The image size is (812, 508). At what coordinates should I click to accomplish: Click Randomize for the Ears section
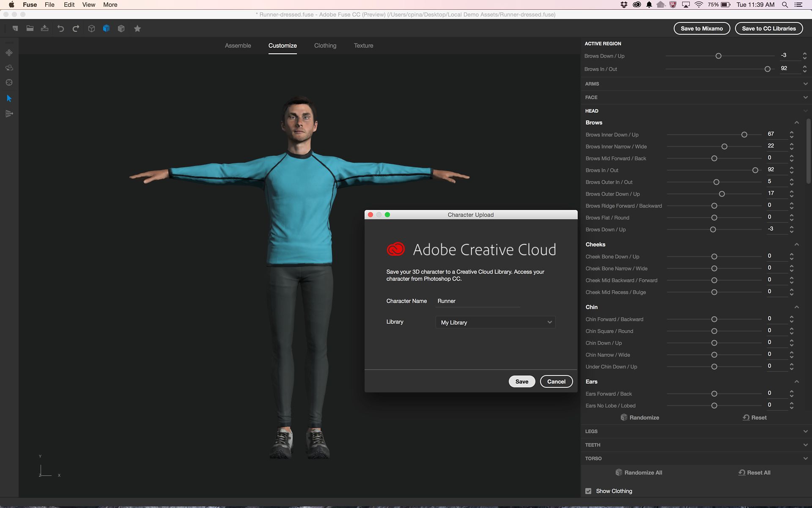[x=639, y=417]
